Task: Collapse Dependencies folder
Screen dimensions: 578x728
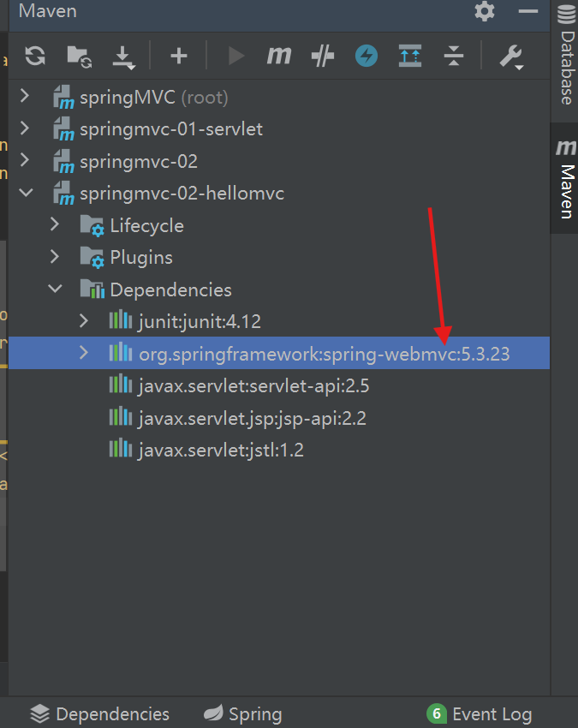Action: (56, 289)
